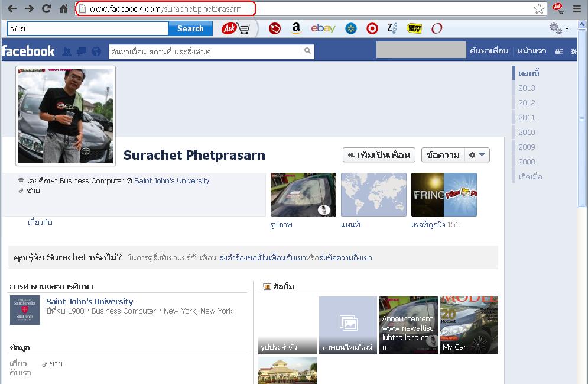Click the page vertical scrollbar thumb

tap(581, 119)
